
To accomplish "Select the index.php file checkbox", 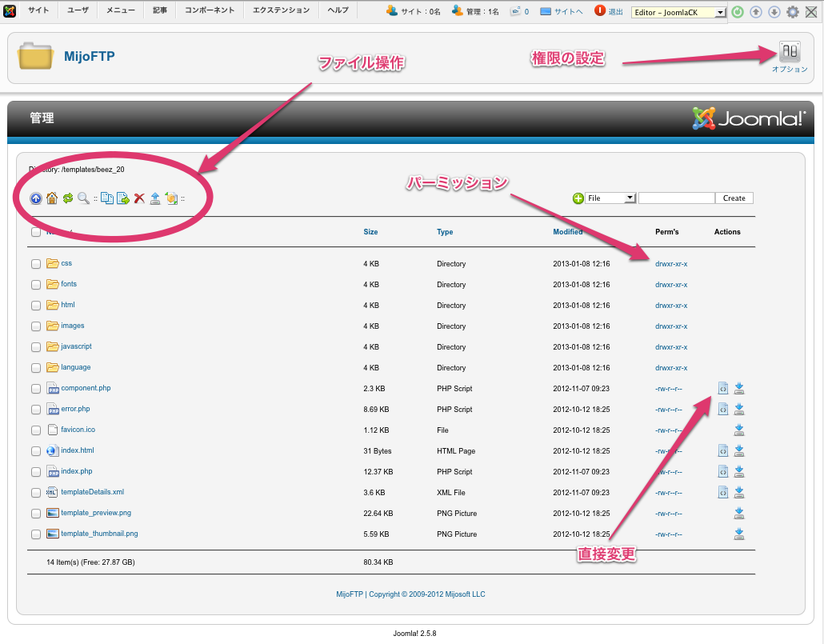I will tap(36, 472).
